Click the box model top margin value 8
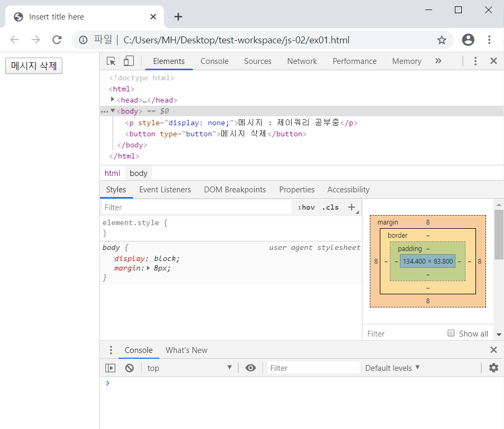 (x=427, y=222)
